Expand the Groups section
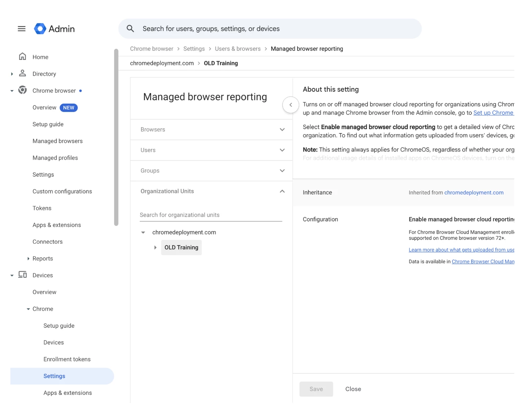530x420 pixels. tap(211, 171)
